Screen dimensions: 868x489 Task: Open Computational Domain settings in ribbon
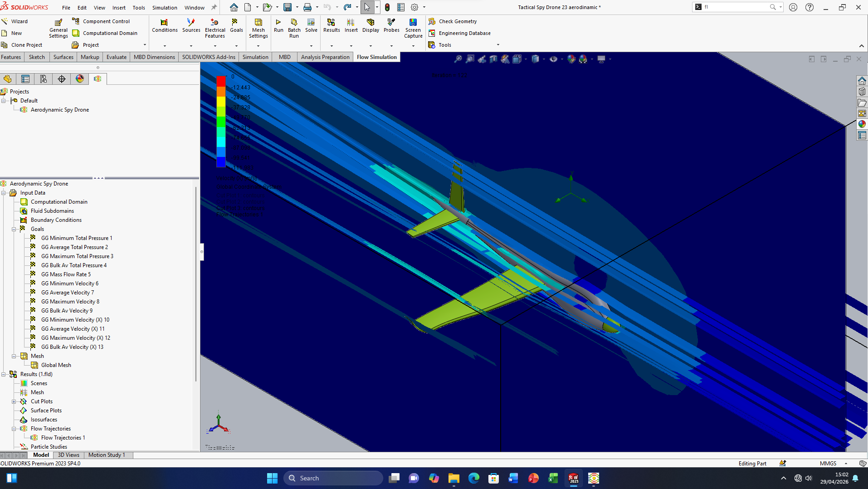pos(105,33)
